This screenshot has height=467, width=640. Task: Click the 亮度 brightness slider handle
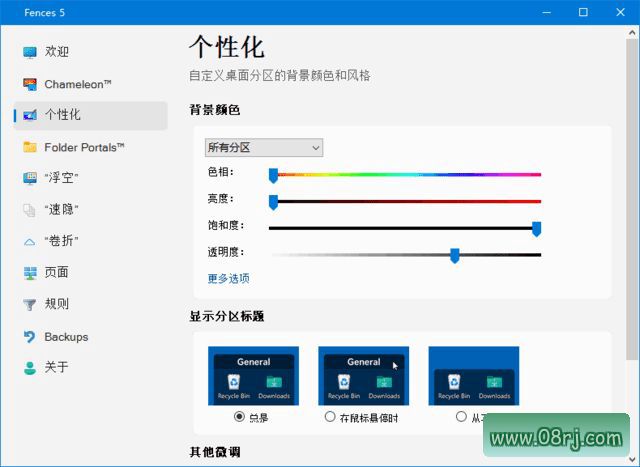273,202
